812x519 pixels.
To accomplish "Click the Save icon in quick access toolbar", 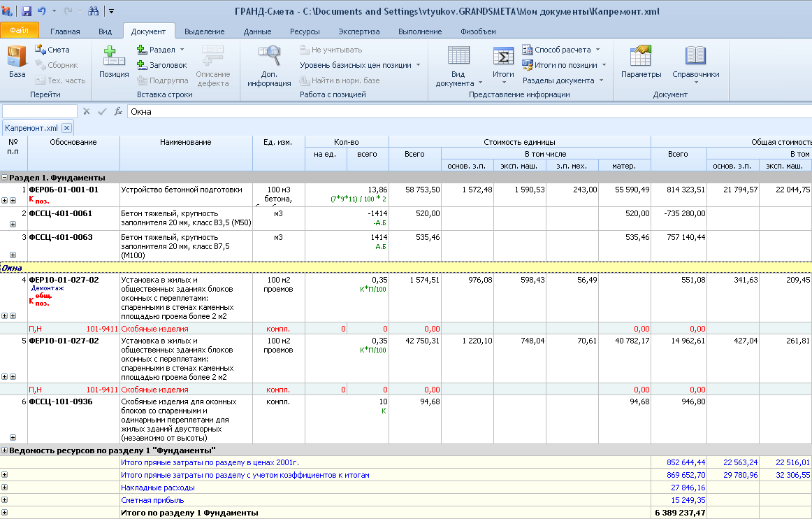I will tap(27, 11).
